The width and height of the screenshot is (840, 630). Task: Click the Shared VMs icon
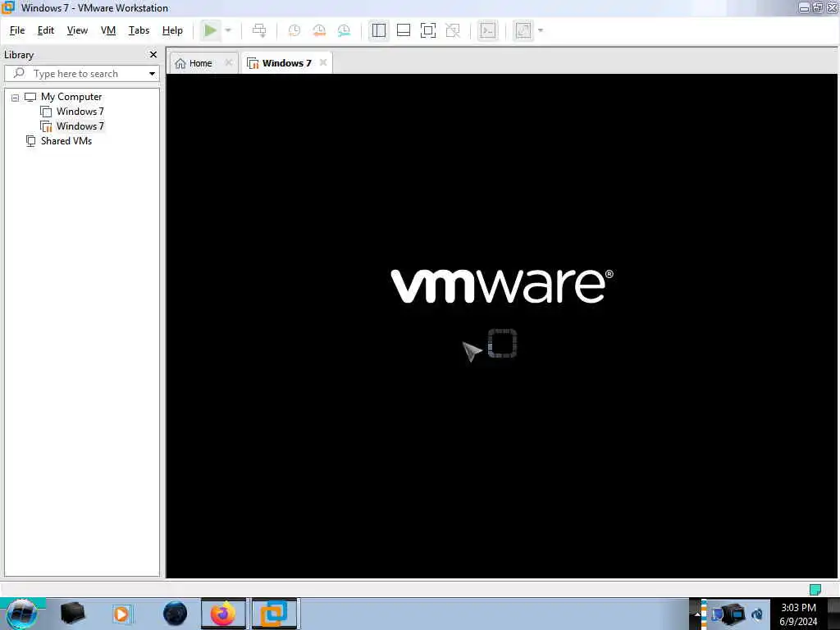(30, 141)
